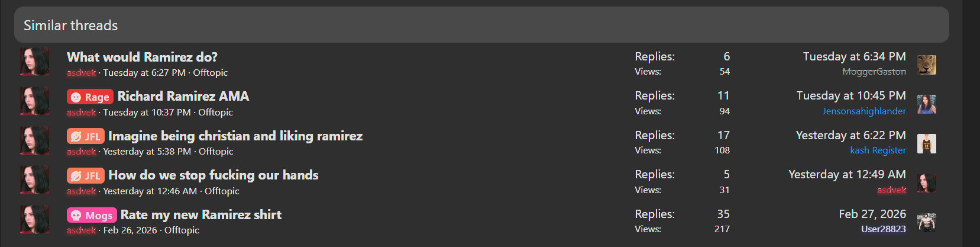This screenshot has height=247, width=980.
Task: Jump to latest post Tuesday at 6:34 PM
Action: click(x=854, y=56)
